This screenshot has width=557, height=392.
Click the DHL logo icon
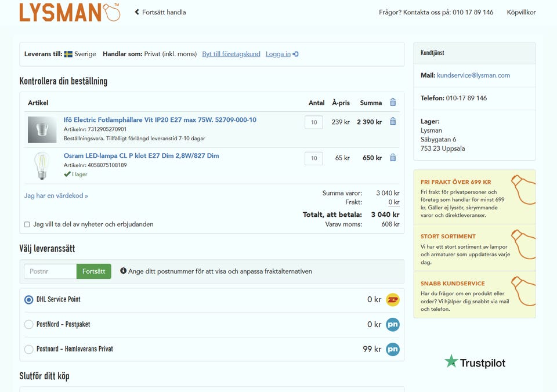pyautogui.click(x=393, y=300)
